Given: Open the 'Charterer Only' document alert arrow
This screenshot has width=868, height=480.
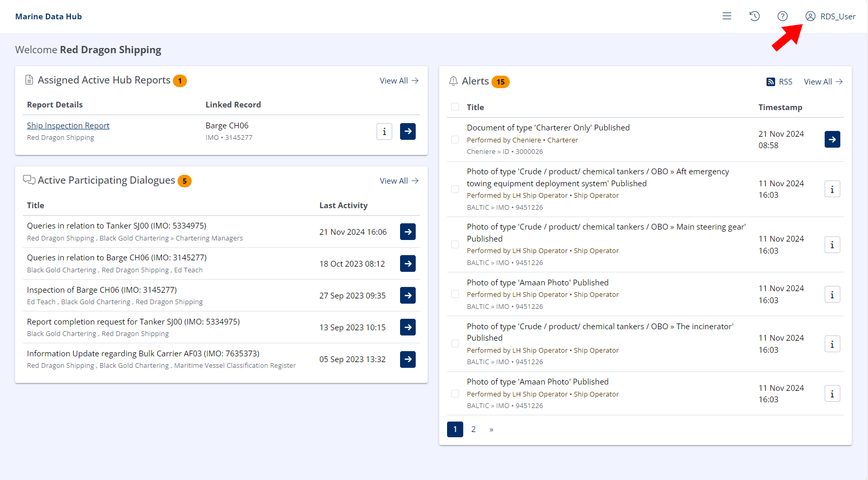Looking at the screenshot, I should [832, 139].
